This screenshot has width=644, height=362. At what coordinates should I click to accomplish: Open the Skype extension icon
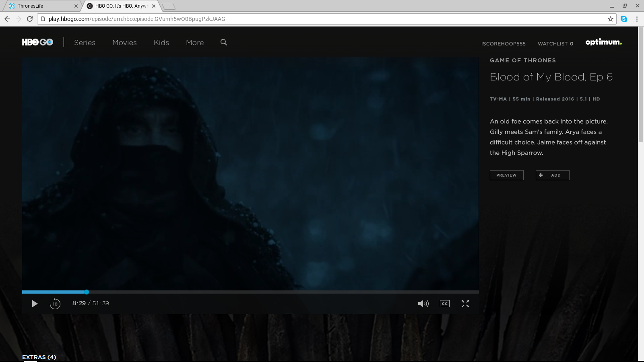[624, 19]
